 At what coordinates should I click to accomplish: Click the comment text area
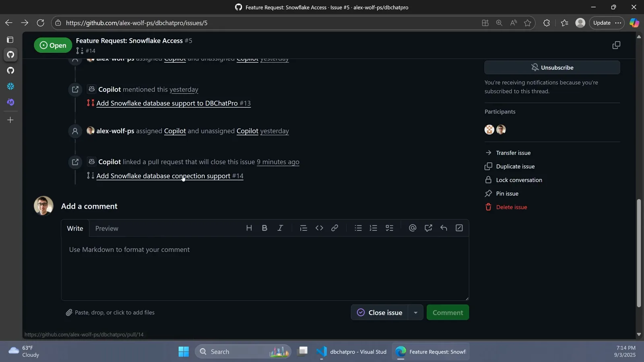265,268
